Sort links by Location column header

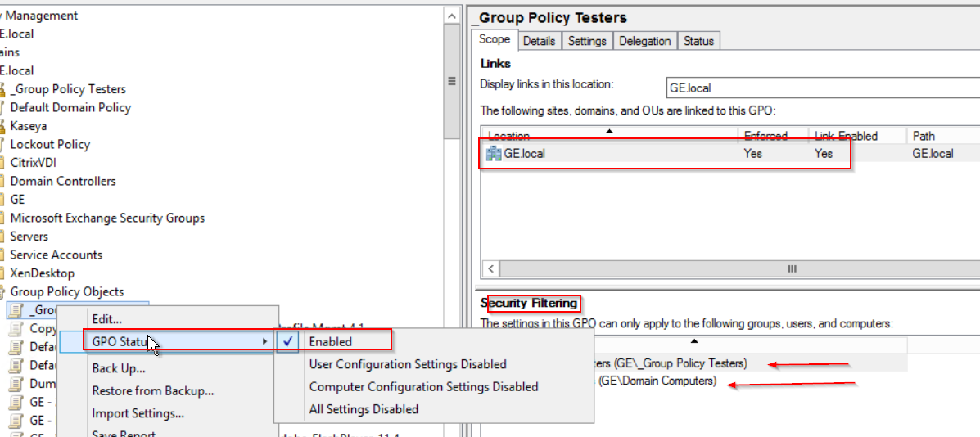(609, 136)
